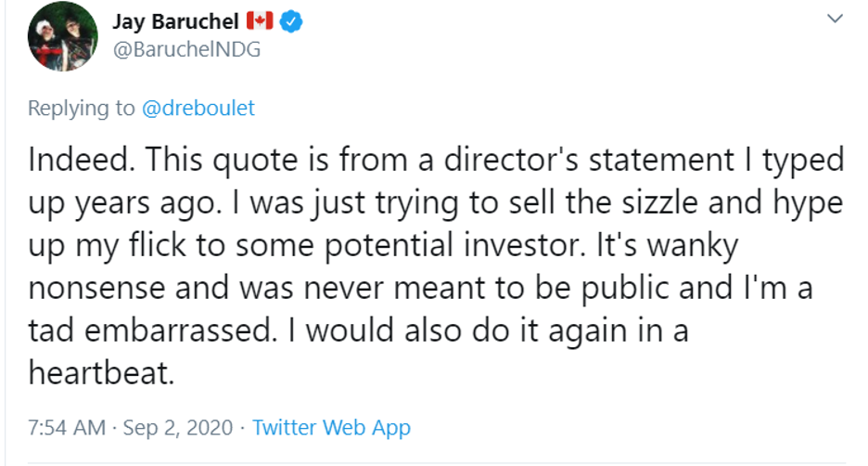Click the Sep 2, 2020 date
This screenshot has width=868, height=466.
[178, 428]
